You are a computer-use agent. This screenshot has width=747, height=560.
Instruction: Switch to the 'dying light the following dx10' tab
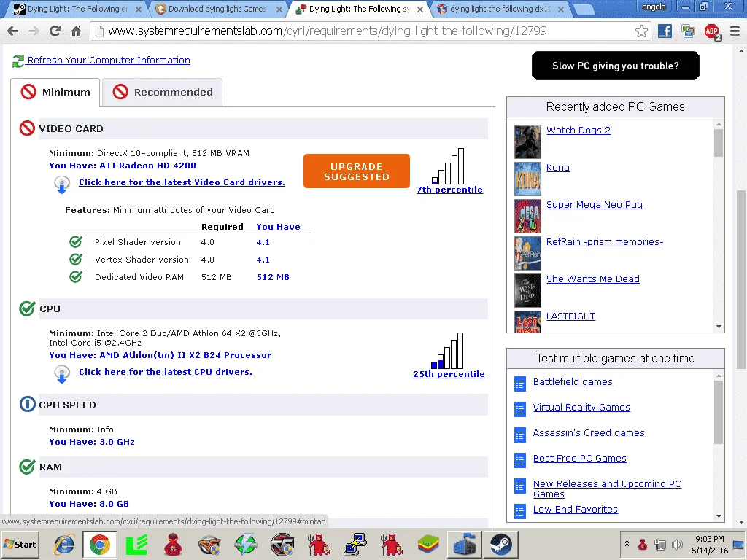coord(499,9)
